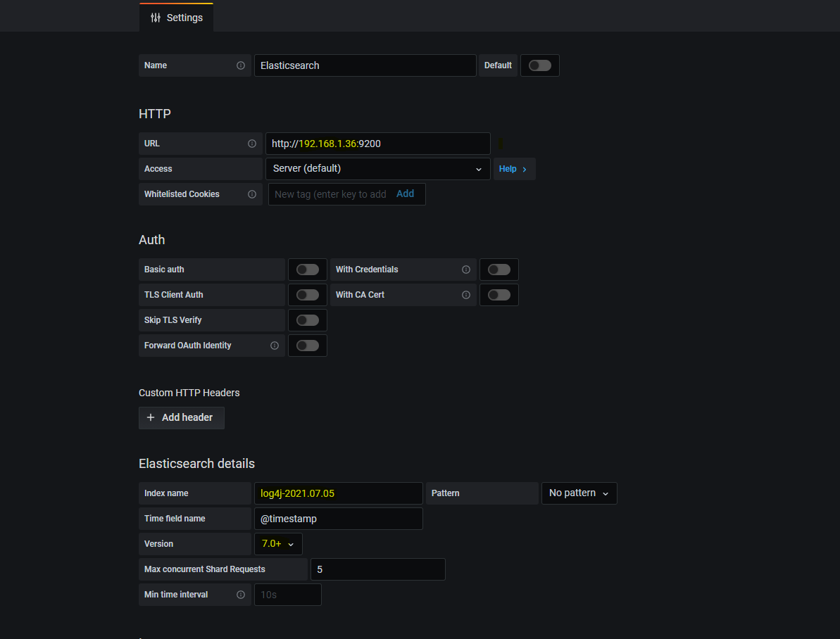
Task: Click Add in Whitelisted Cookies field
Action: (x=405, y=194)
